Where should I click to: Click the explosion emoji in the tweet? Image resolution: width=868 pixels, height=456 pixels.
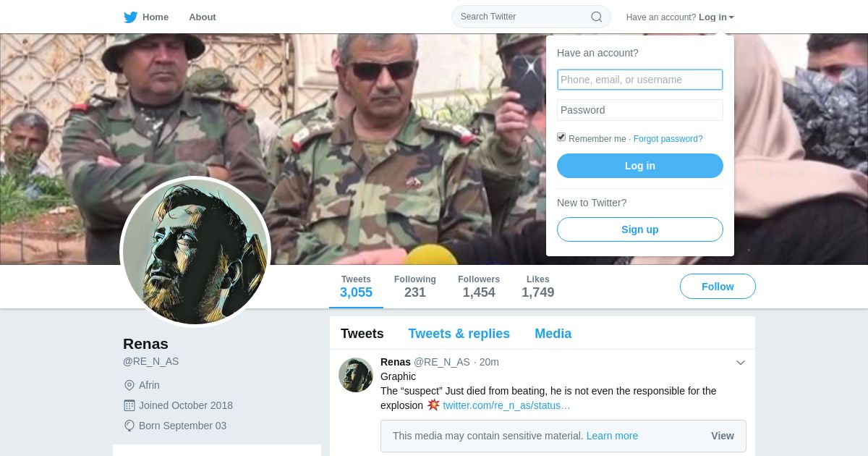(433, 405)
